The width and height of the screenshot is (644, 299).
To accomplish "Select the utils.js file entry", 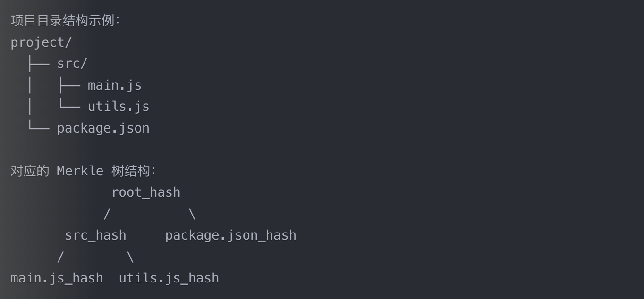I will tap(119, 107).
